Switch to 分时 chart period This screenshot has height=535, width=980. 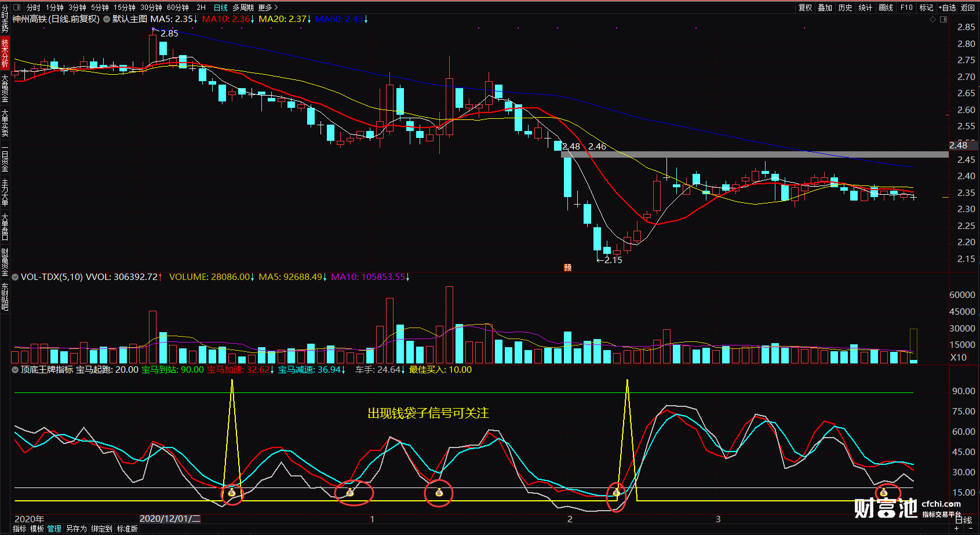33,8
